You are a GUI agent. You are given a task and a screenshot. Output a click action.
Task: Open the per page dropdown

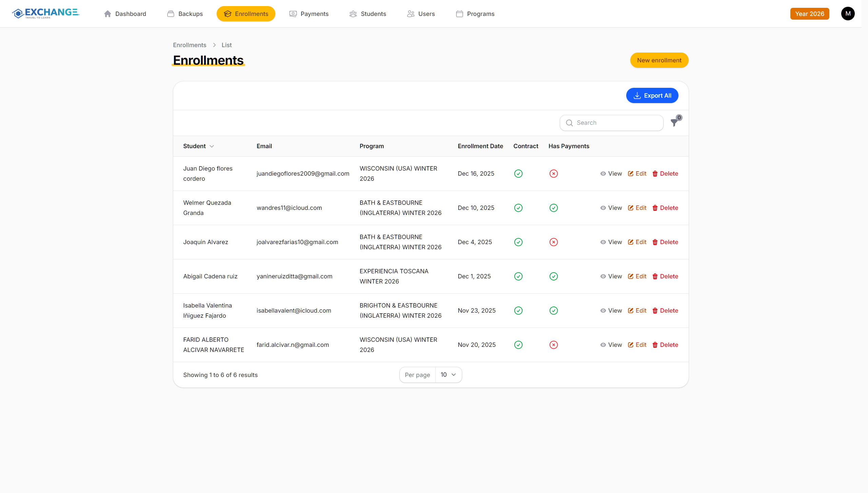[x=448, y=375]
